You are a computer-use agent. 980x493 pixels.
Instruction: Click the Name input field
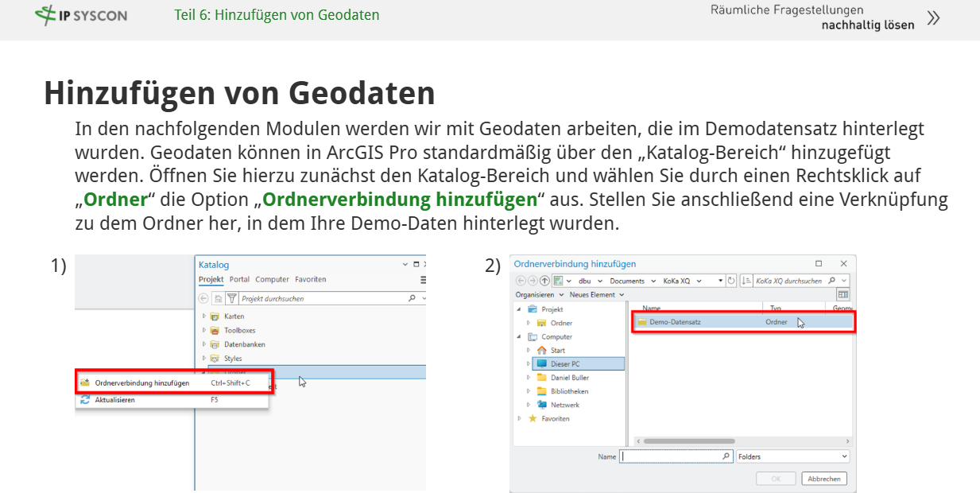click(x=676, y=456)
